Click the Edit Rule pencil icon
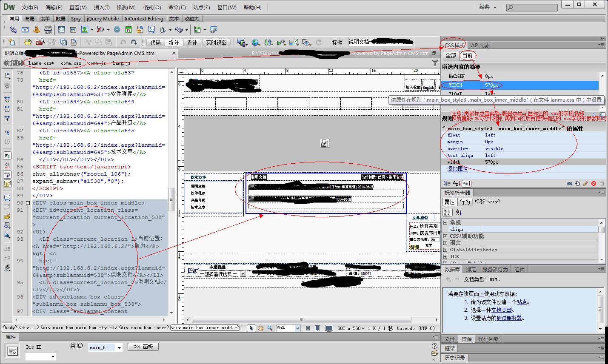 tap(585, 184)
